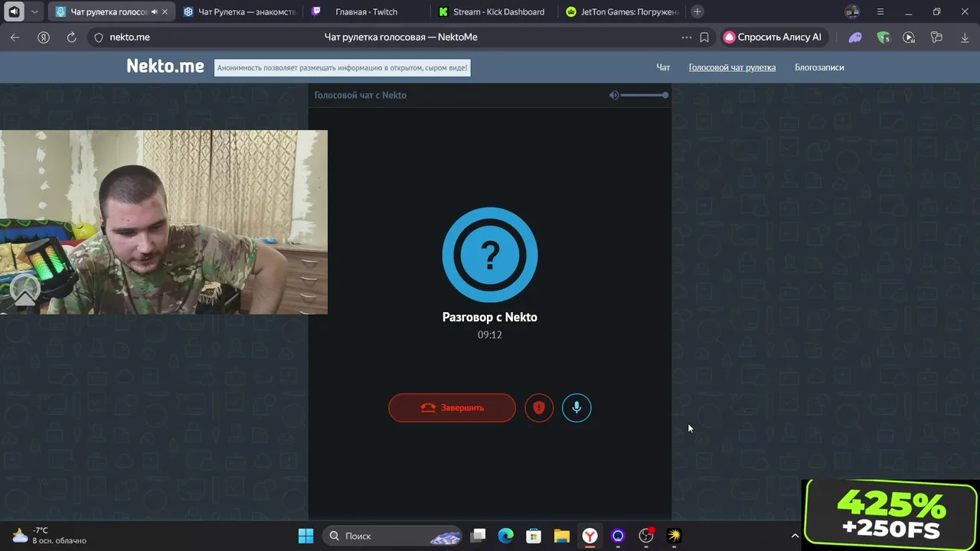Adjust the voice chat volume slider
The width and height of the screenshot is (980, 551).
pyautogui.click(x=644, y=95)
